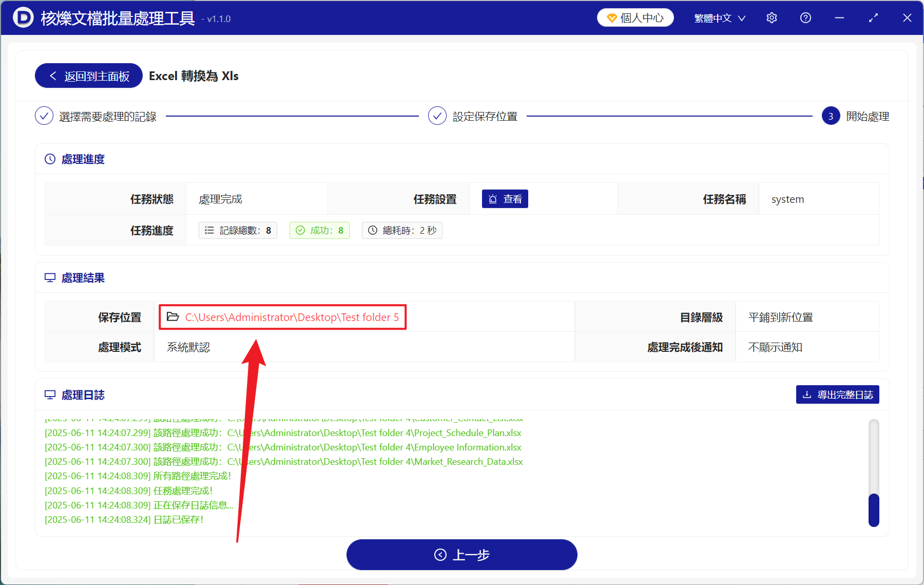The width and height of the screenshot is (924, 585).
Task: Click the checkmark on 設定保存位置 step
Action: coord(437,116)
